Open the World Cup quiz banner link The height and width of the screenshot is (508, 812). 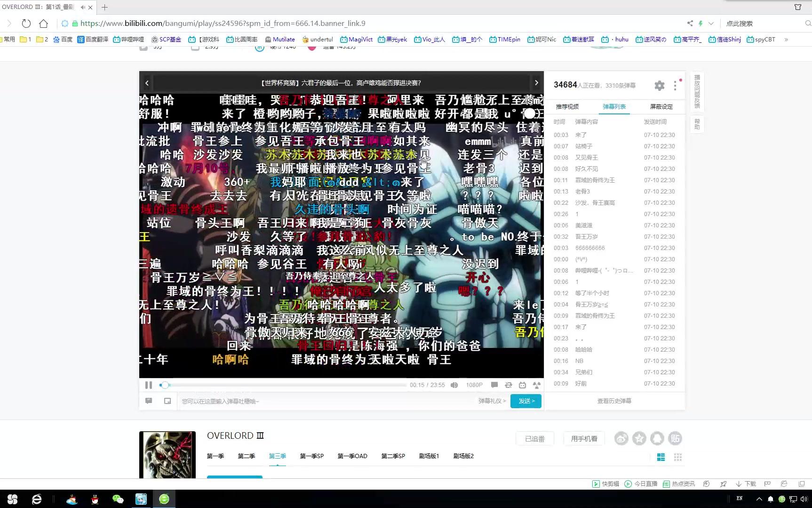[341, 83]
